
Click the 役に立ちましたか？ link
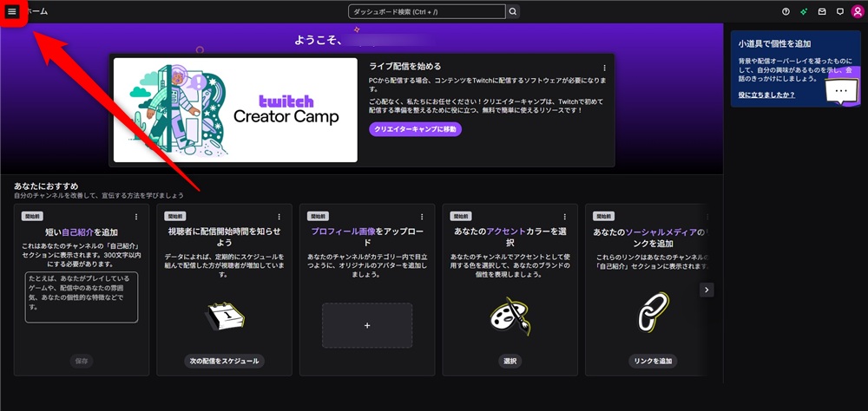766,95
